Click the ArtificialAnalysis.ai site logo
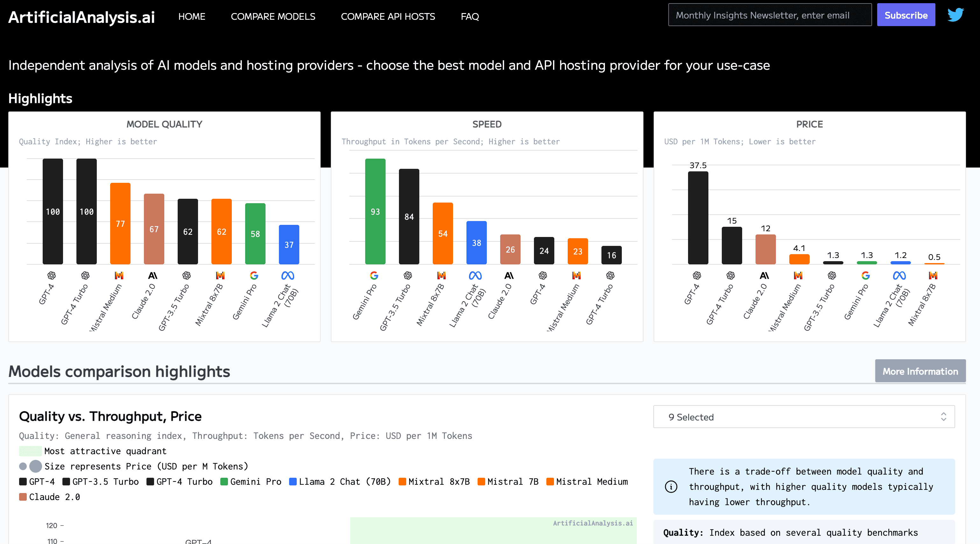Viewport: 980px width, 544px height. coord(82,17)
